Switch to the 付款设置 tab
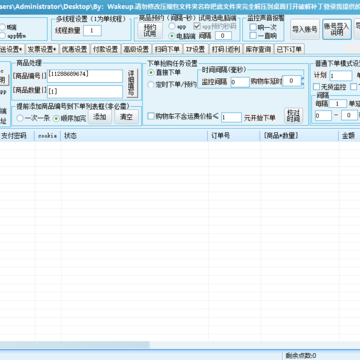This screenshot has width=360, height=360. click(x=105, y=49)
